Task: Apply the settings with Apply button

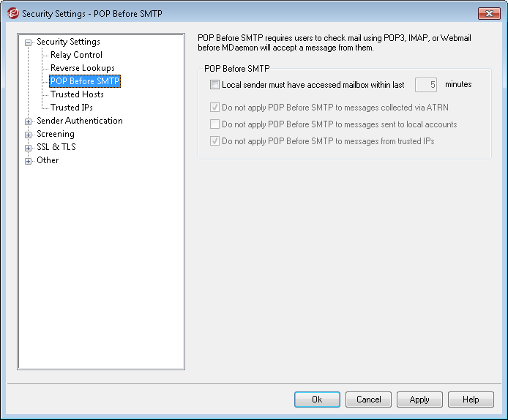Action: pos(419,400)
